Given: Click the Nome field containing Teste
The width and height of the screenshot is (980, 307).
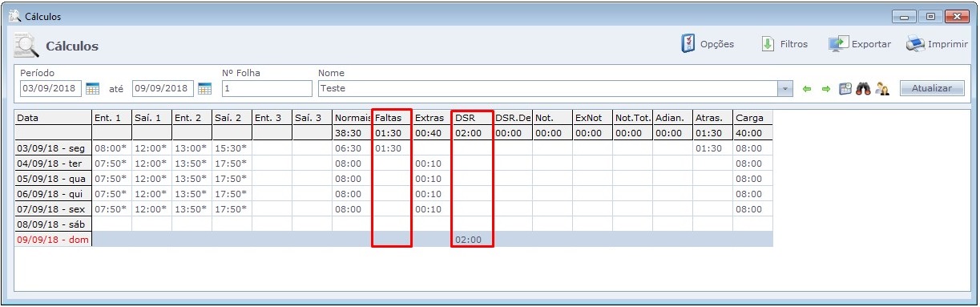Looking at the screenshot, I should (547, 88).
